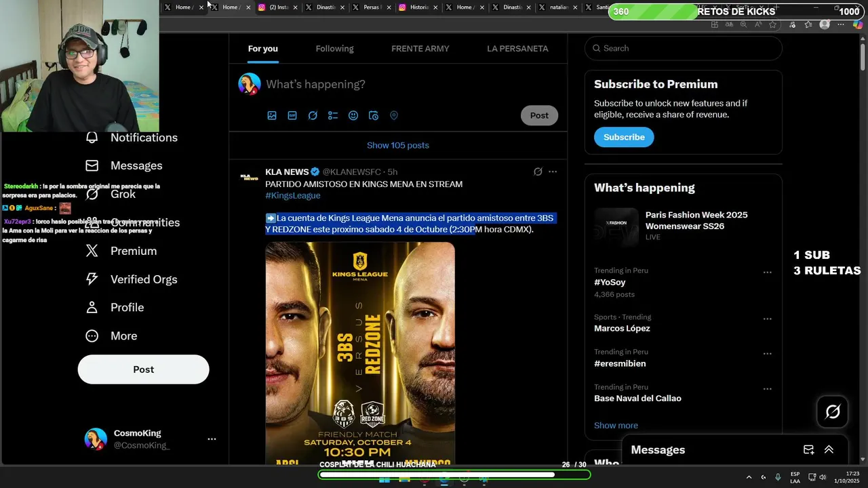Click the taskbar volume speaker icon

pyautogui.click(x=823, y=477)
